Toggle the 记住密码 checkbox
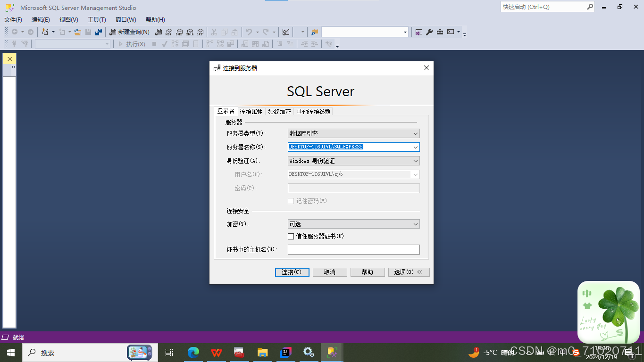 click(291, 201)
